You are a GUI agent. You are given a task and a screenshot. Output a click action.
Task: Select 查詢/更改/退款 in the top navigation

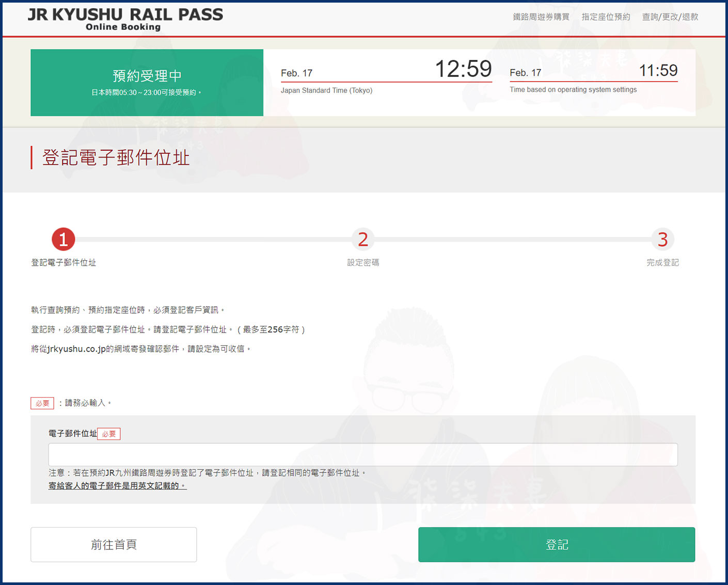pyautogui.click(x=670, y=17)
